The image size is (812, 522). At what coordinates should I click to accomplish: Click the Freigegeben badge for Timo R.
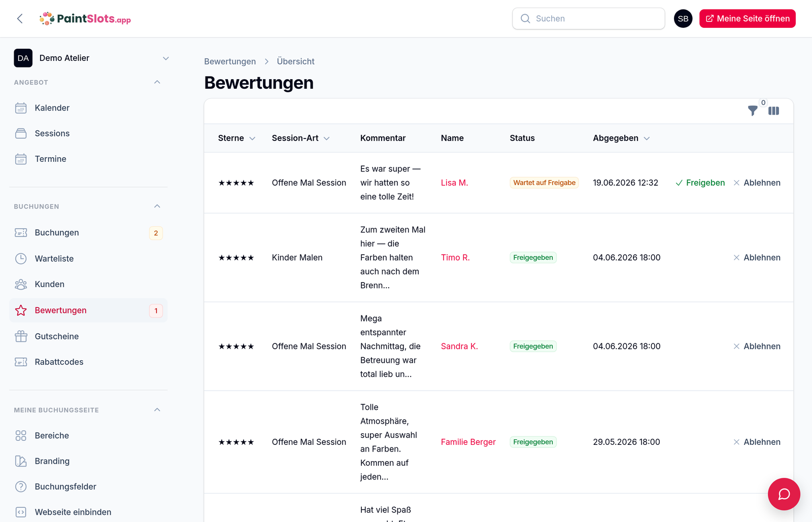[x=533, y=258]
